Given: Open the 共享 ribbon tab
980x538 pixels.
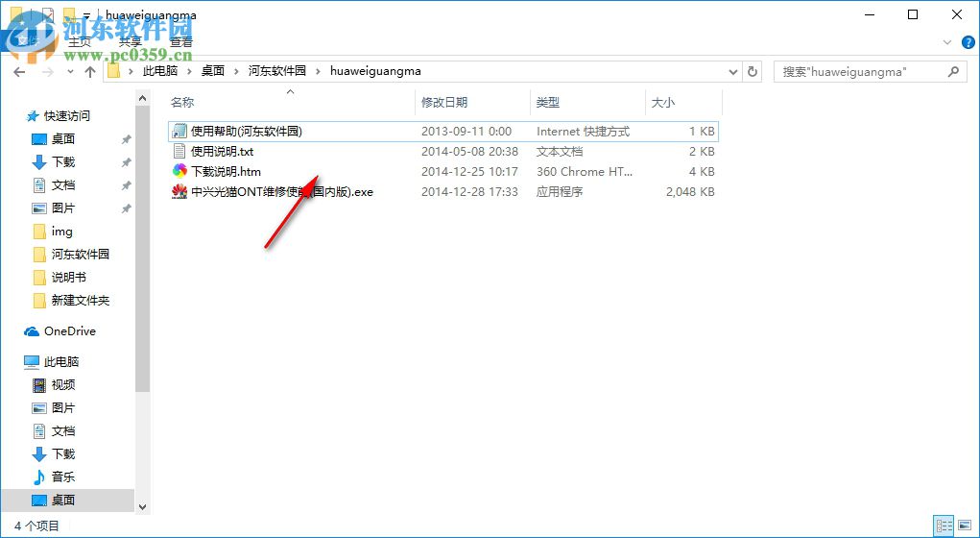Looking at the screenshot, I should point(130,42).
